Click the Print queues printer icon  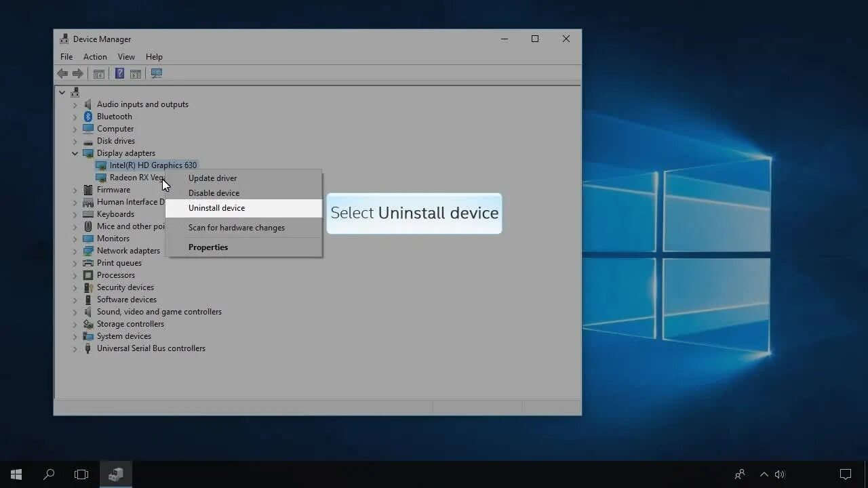click(x=88, y=263)
